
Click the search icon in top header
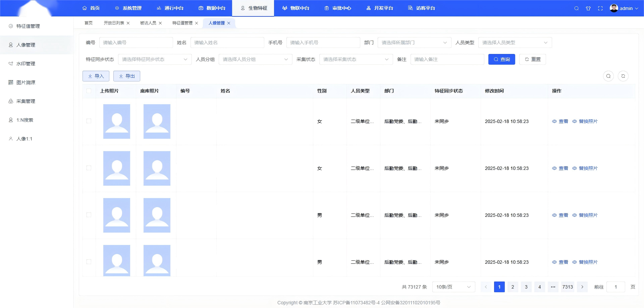[x=576, y=8]
